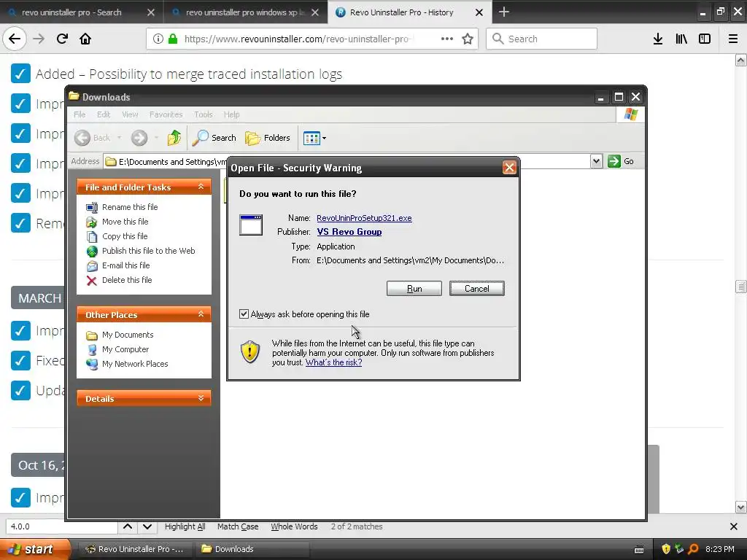Image resolution: width=747 pixels, height=560 pixels.
Task: Switch to Revo Uninstaller Pro taskbar button
Action: pos(136,549)
